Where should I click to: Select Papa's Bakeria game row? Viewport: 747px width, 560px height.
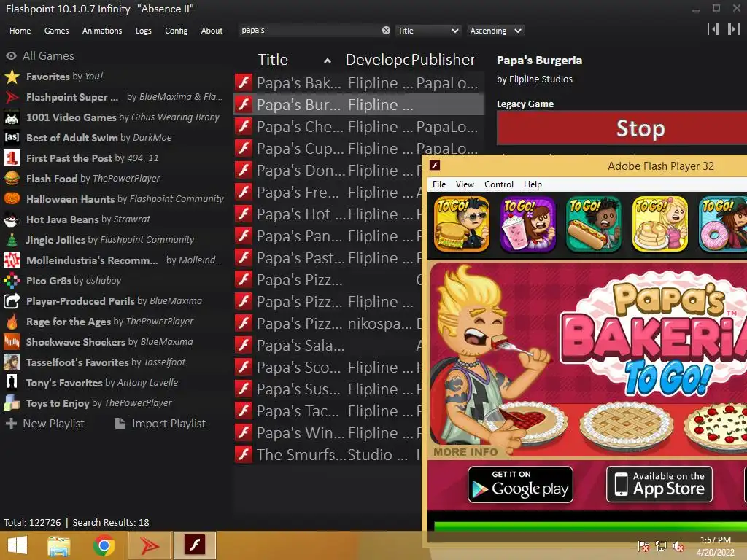click(359, 83)
